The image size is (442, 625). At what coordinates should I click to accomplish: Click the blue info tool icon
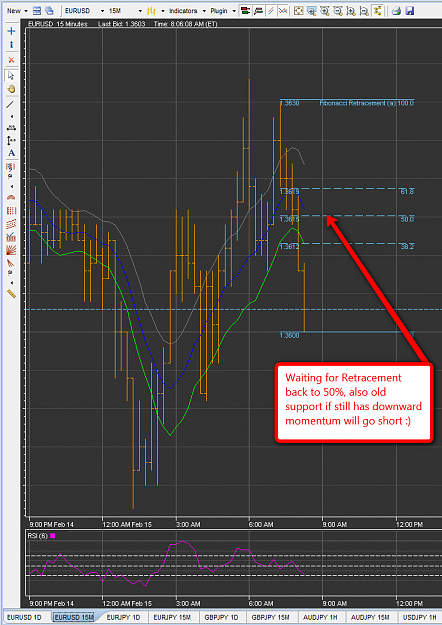pos(11,45)
